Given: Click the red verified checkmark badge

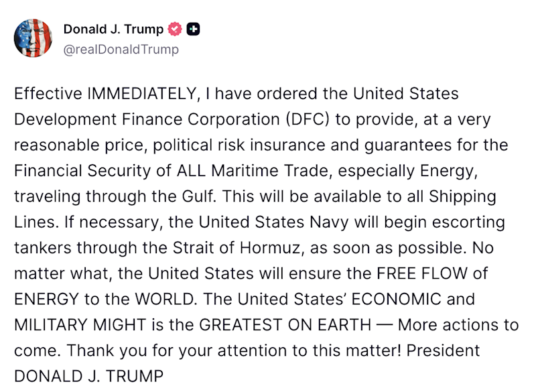Looking at the screenshot, I should coord(176,29).
